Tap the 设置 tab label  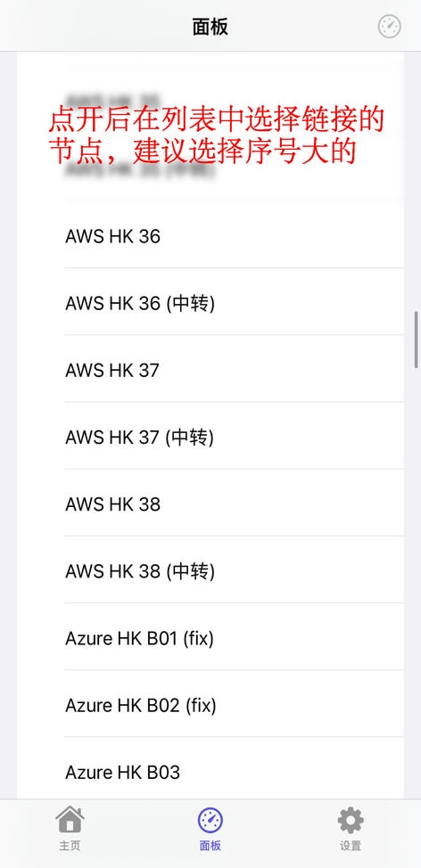351,846
